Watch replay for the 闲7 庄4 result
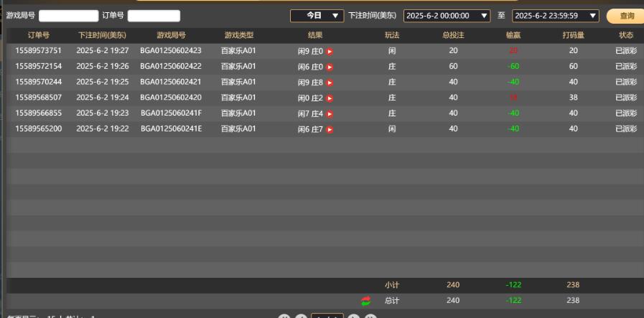Image resolution: width=644 pixels, height=318 pixels. pos(330,114)
